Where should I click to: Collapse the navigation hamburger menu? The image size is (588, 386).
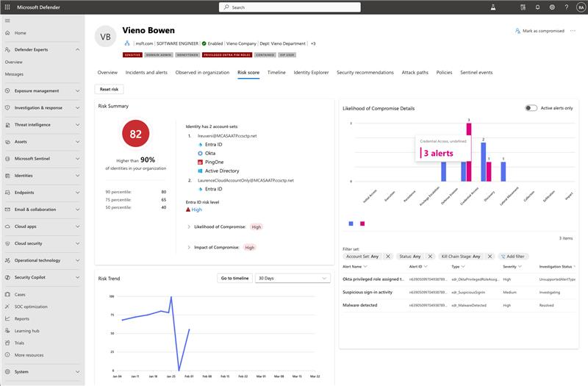tap(7, 21)
